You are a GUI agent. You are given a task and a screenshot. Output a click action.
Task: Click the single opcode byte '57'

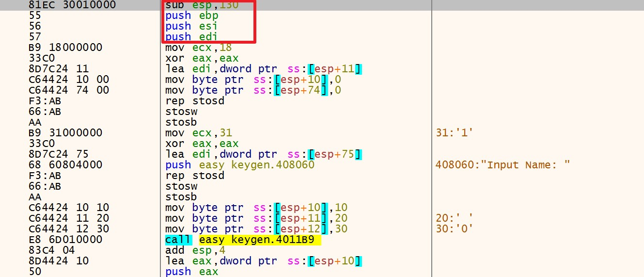pyautogui.click(x=35, y=37)
